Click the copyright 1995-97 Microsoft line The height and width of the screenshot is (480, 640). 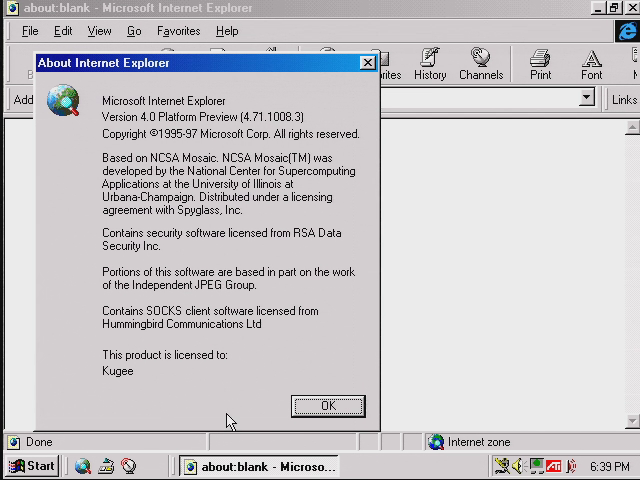pyautogui.click(x=231, y=134)
